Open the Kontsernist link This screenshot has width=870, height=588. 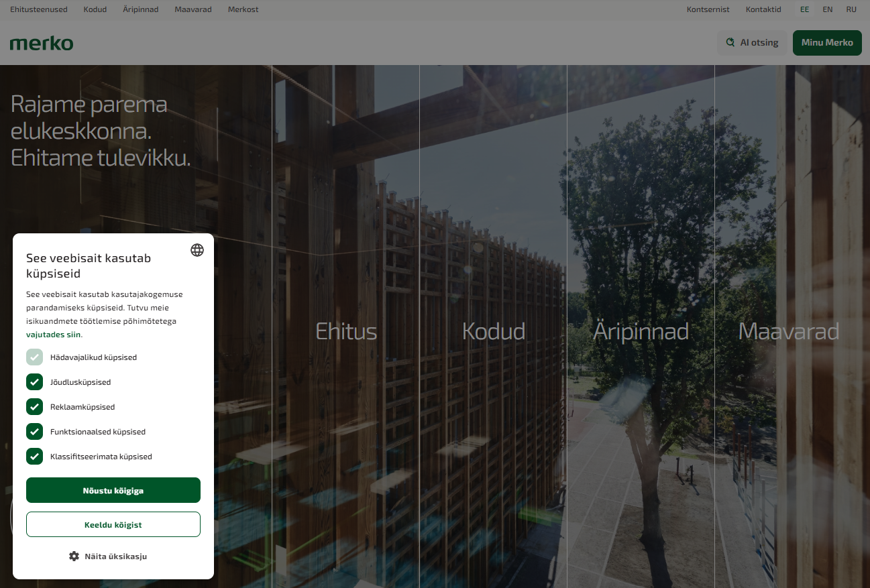coord(708,9)
